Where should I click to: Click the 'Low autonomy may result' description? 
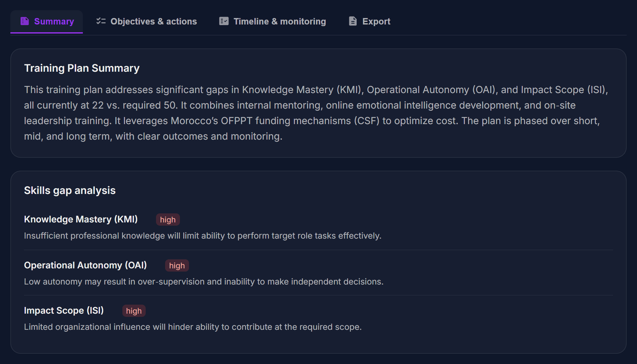click(x=204, y=282)
